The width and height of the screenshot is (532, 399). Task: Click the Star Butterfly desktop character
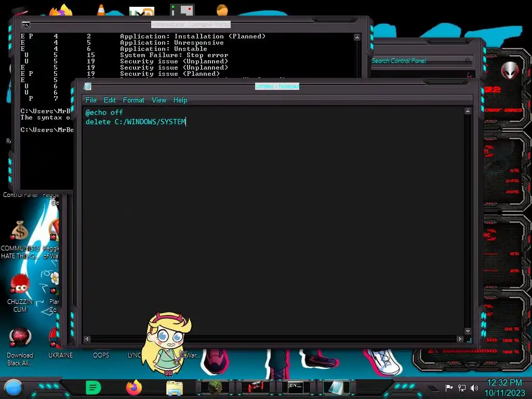pos(168,343)
